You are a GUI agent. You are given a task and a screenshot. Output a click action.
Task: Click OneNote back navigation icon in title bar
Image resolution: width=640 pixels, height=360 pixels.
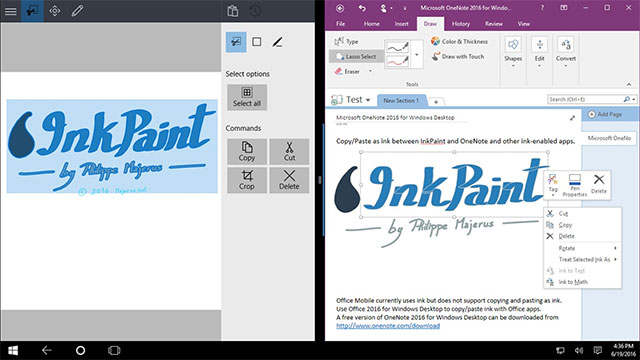click(x=340, y=8)
